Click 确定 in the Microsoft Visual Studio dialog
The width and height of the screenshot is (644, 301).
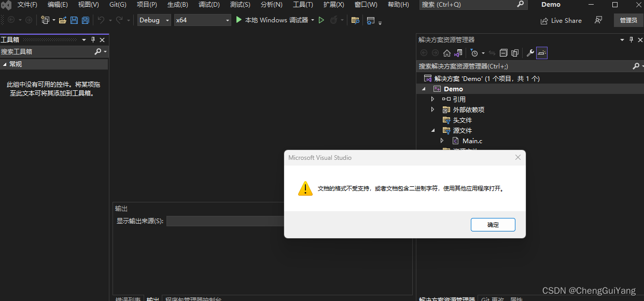[493, 225]
